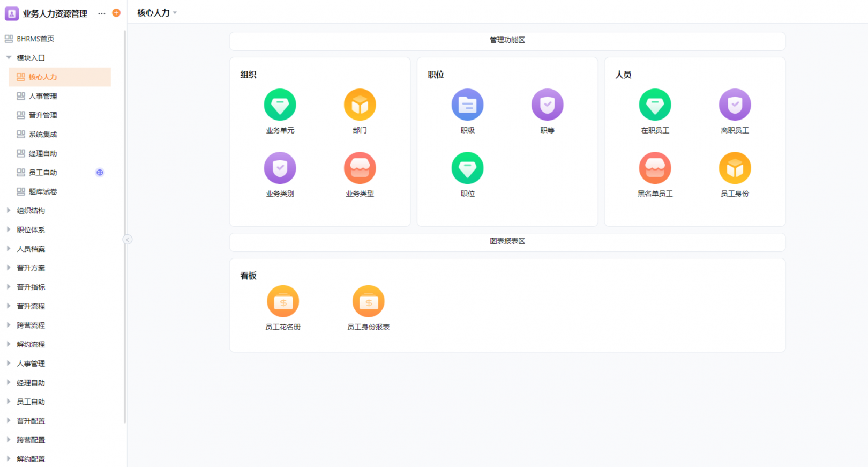Click the 黑名单员工 red store icon
The width and height of the screenshot is (868, 467).
click(655, 168)
